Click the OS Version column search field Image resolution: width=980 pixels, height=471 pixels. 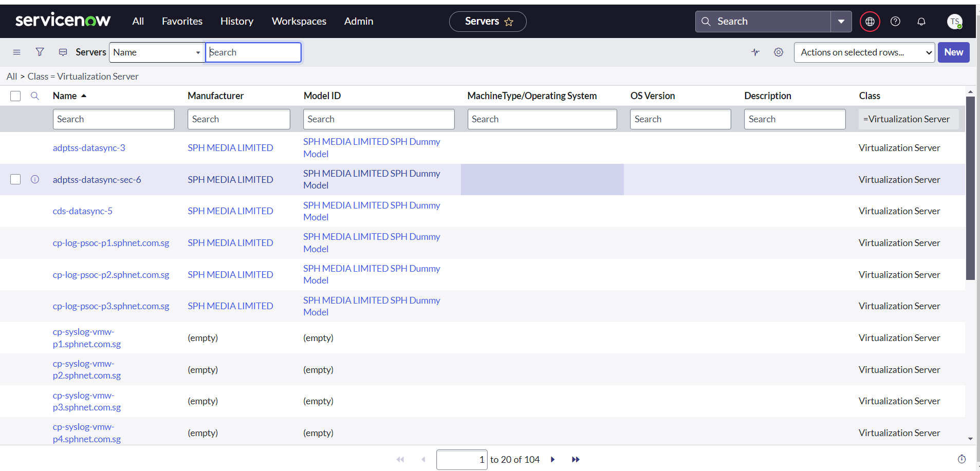(680, 119)
